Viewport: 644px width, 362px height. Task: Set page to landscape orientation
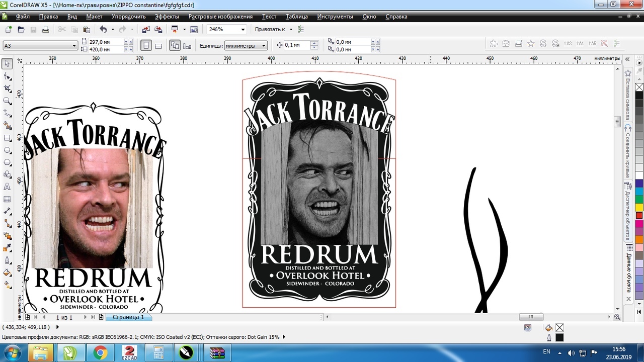158,46
